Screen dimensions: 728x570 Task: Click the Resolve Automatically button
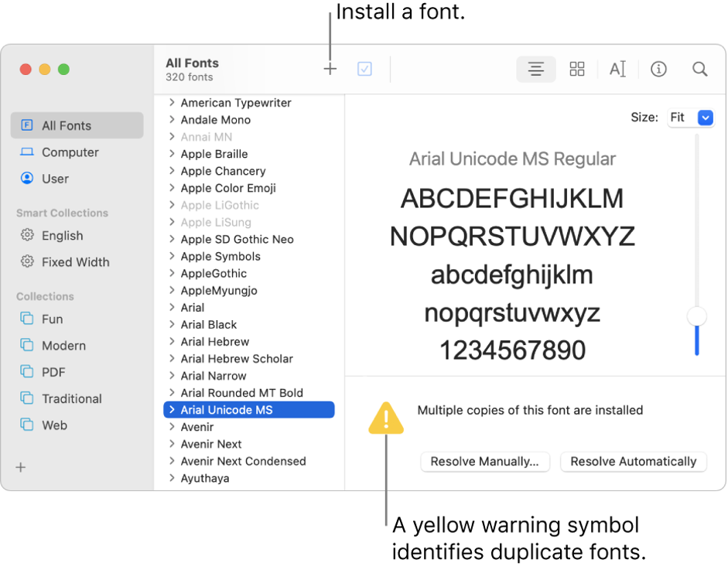click(633, 462)
